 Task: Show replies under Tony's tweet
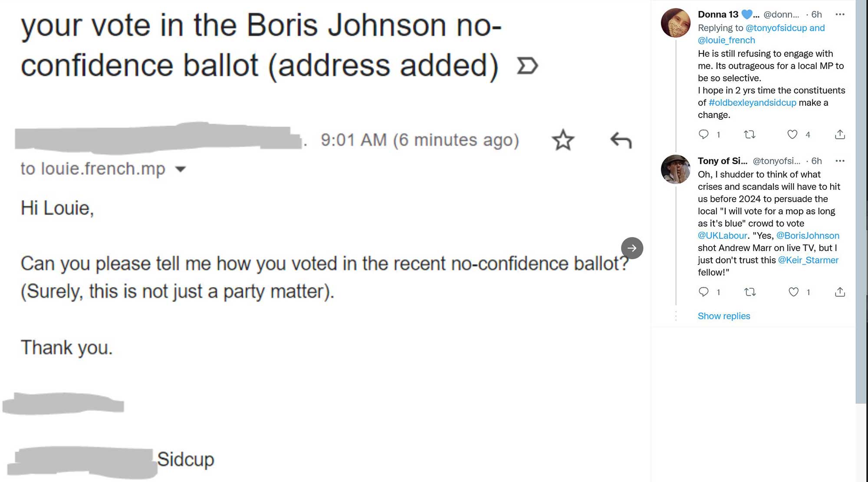coord(723,316)
